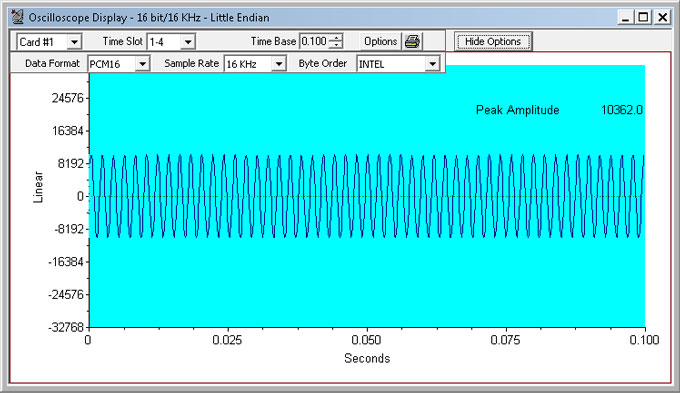Viewport: 680px width, 393px height.
Task: Click the Peak Amplitude value 10362.0
Action: tap(621, 110)
